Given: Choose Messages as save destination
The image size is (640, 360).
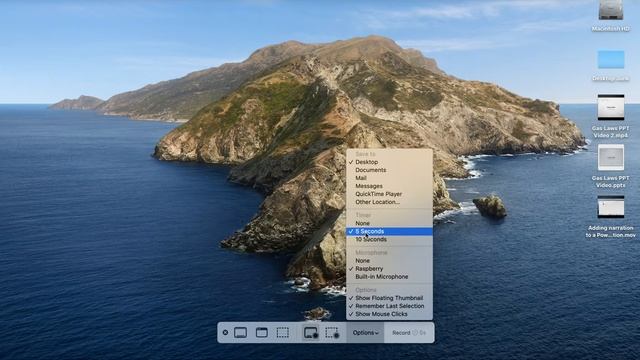Looking at the screenshot, I should (x=389, y=186).
